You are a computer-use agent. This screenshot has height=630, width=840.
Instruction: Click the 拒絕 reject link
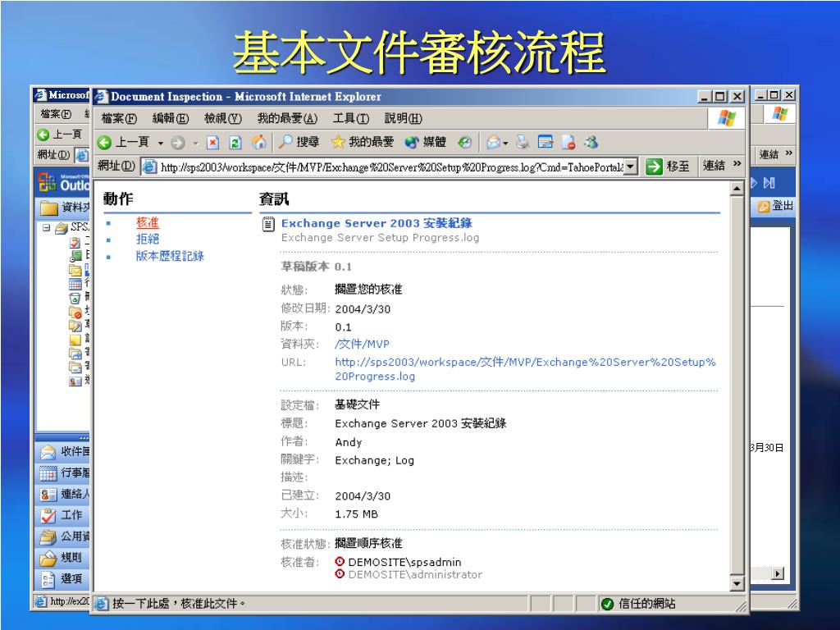(148, 240)
